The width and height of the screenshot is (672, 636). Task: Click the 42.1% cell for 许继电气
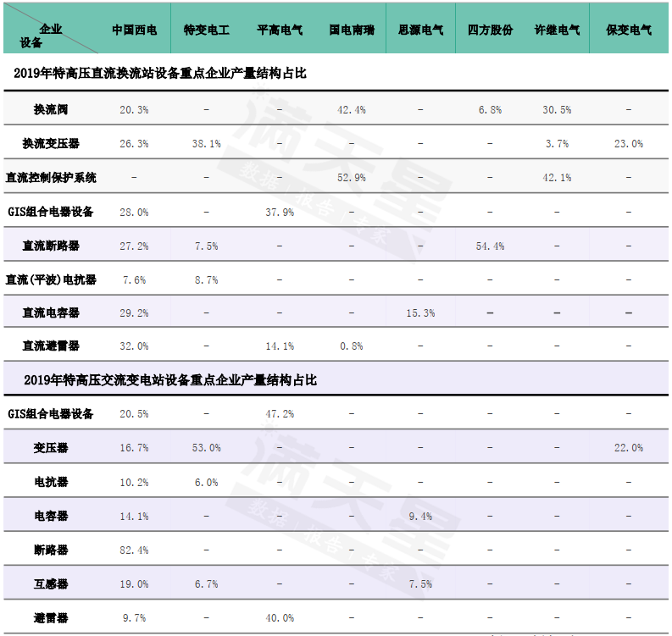[557, 178]
